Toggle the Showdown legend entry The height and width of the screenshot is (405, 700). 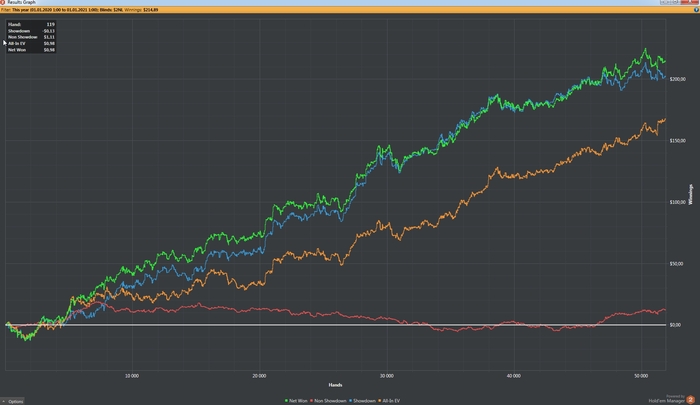pyautogui.click(x=362, y=401)
